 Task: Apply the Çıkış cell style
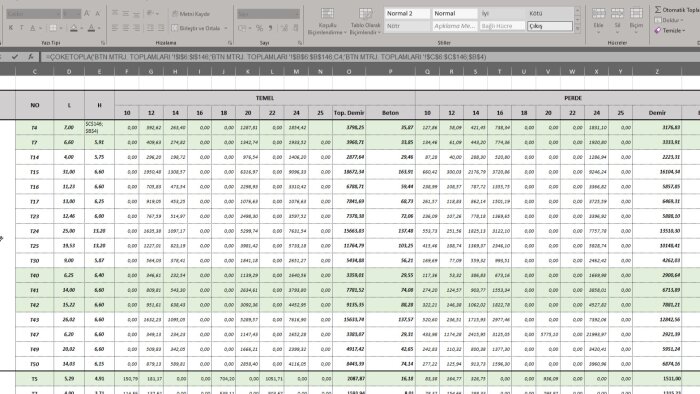click(x=550, y=26)
